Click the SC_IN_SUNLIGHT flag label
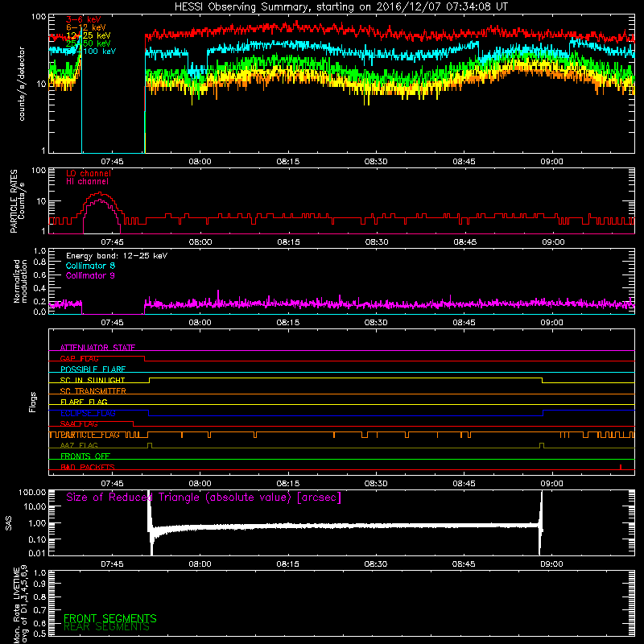Viewport: 644px width, 644px height. (93, 380)
